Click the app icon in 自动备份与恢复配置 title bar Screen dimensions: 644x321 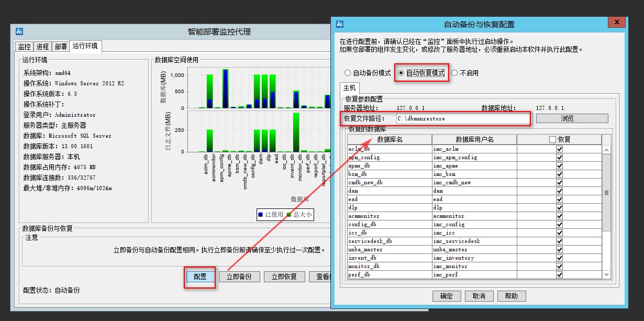click(x=340, y=24)
